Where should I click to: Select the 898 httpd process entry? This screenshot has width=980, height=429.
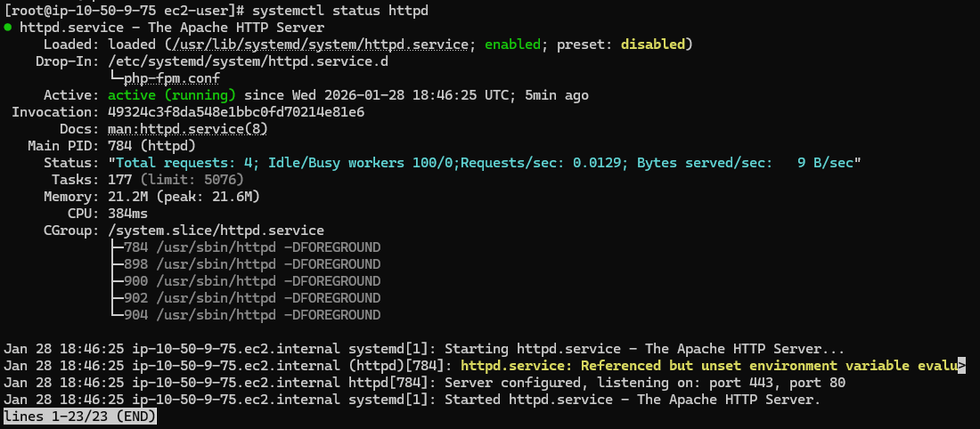(x=252, y=264)
